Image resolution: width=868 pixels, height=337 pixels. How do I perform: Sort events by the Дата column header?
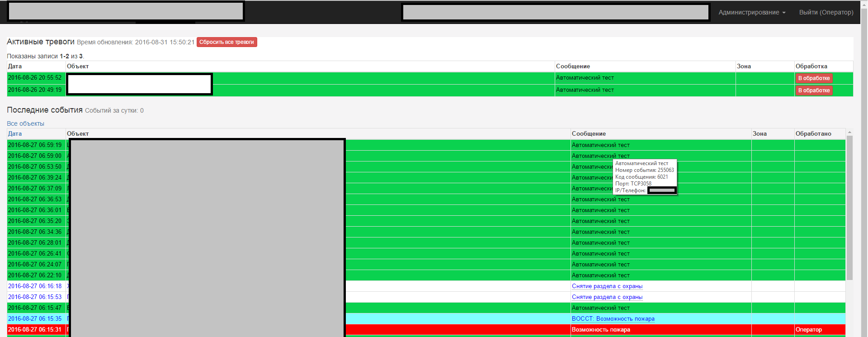(15, 133)
